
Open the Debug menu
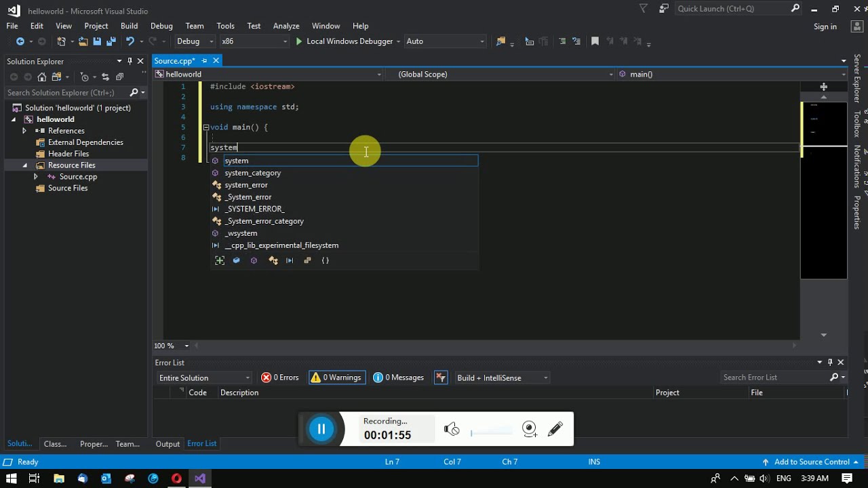pyautogui.click(x=161, y=26)
